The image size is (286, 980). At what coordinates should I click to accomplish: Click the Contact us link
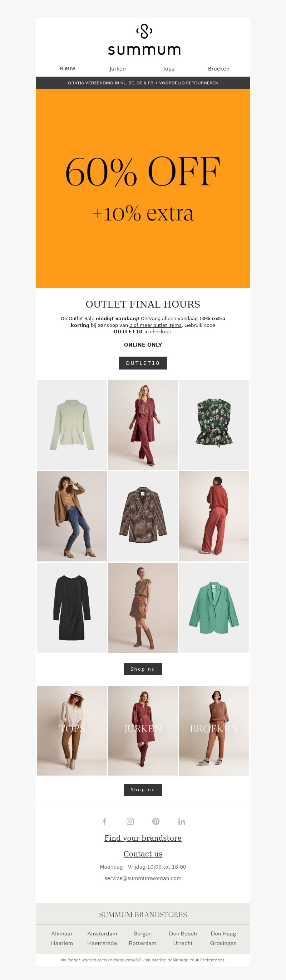pyautogui.click(x=143, y=854)
